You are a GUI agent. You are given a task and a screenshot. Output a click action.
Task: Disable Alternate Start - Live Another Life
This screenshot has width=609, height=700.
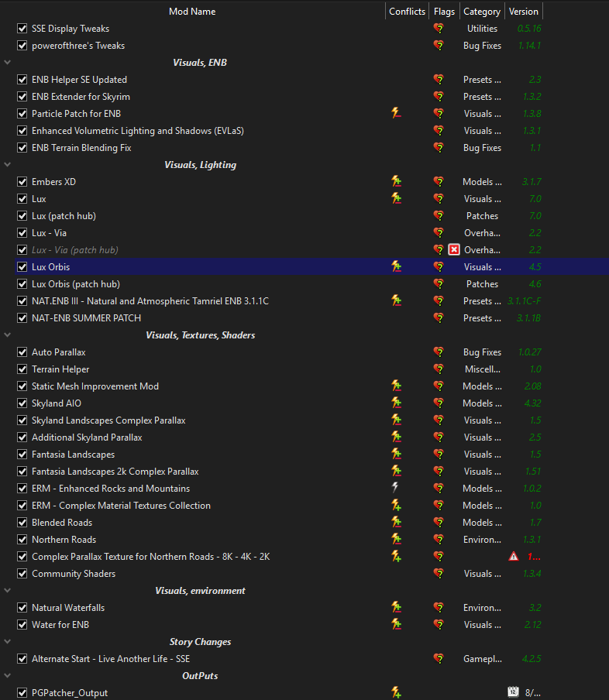(22, 659)
